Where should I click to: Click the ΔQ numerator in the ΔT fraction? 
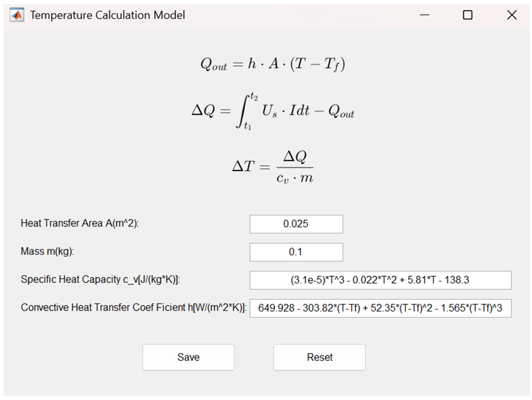[295, 157]
